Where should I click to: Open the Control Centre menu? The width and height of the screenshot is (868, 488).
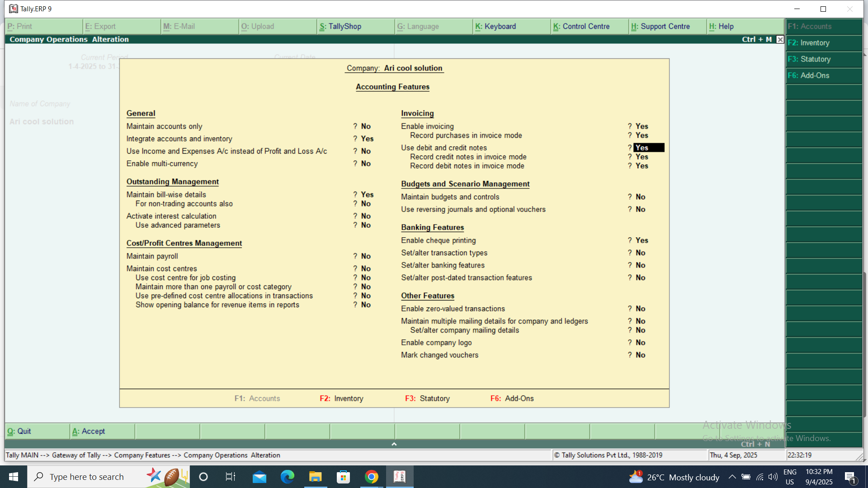[581, 26]
